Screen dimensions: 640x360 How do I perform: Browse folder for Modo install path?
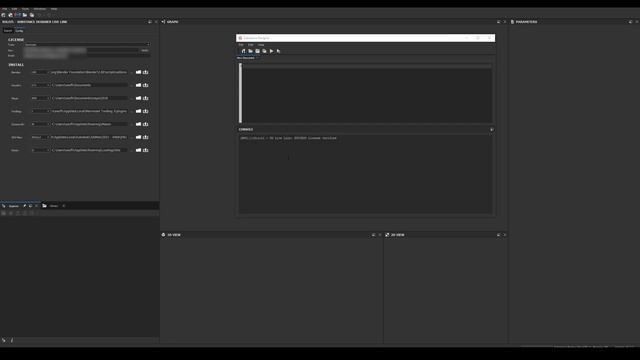138,150
